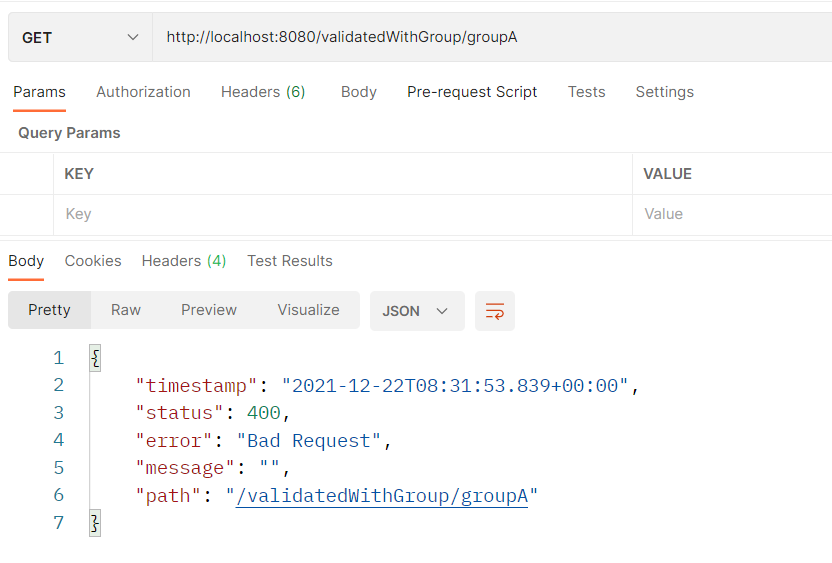The width and height of the screenshot is (832, 563).
Task: Select the Params tab
Action: click(39, 92)
